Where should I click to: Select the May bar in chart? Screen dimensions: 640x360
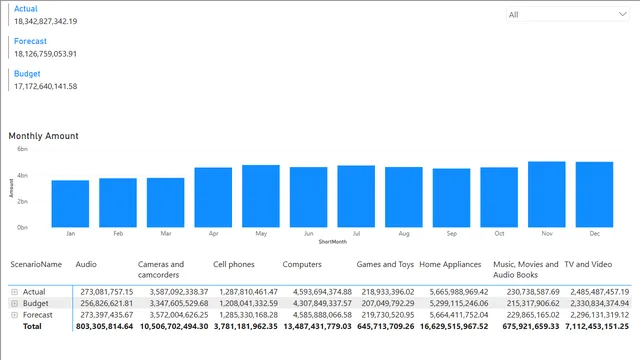[x=261, y=196]
